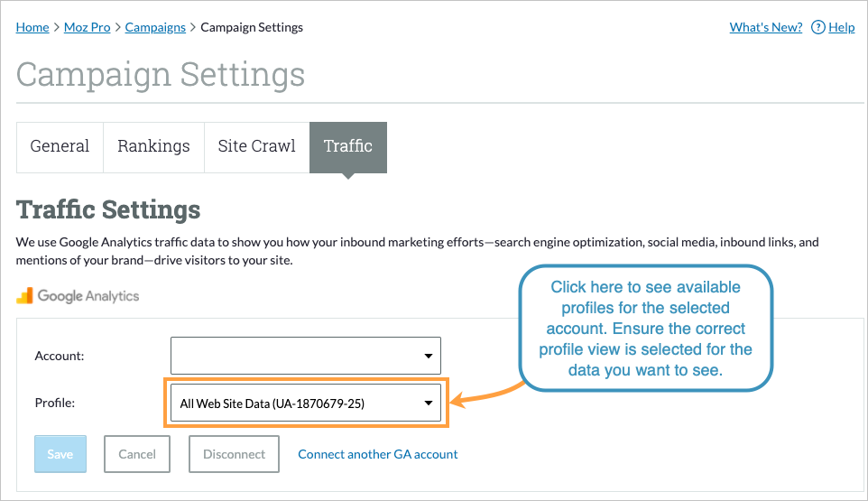Click the Disconnect button
The height and width of the screenshot is (501, 868).
click(x=234, y=454)
